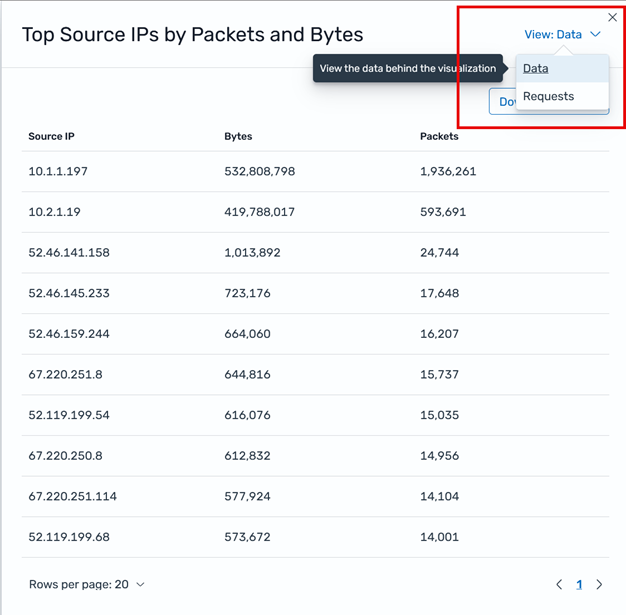
Task: Click packets value 17,648
Action: click(x=439, y=293)
